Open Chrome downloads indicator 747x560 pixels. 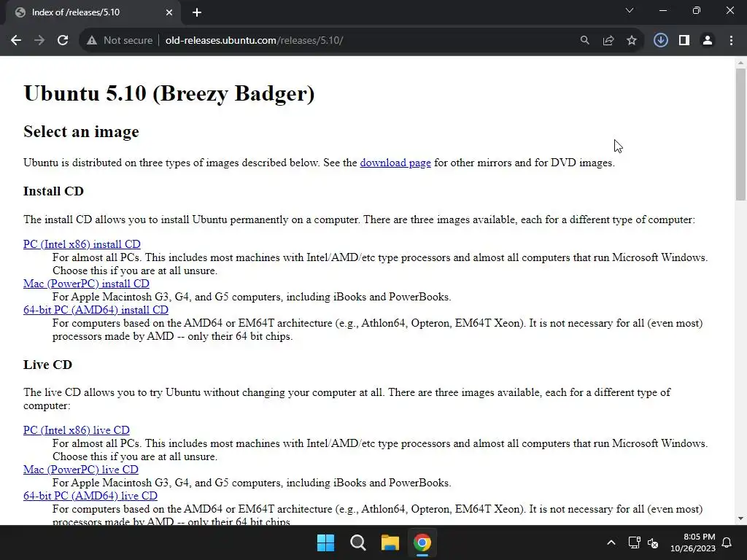tap(660, 41)
